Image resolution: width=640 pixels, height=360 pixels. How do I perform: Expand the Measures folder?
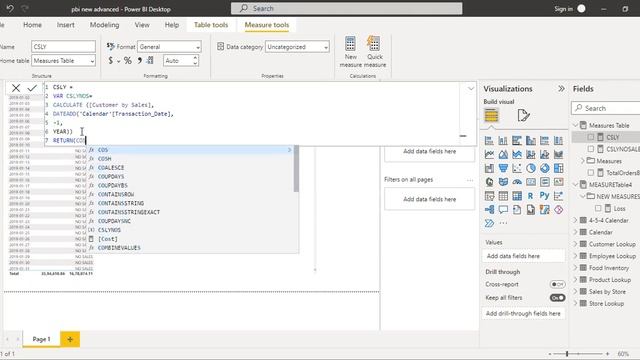[583, 161]
